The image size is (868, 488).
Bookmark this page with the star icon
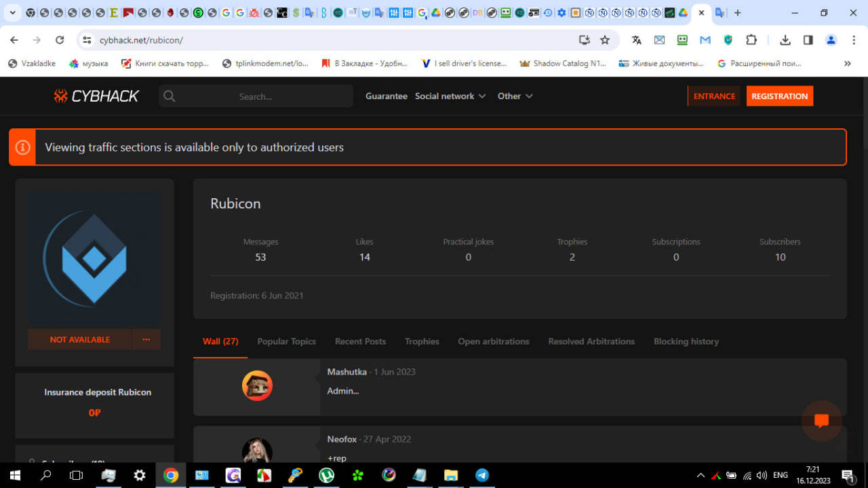point(605,40)
